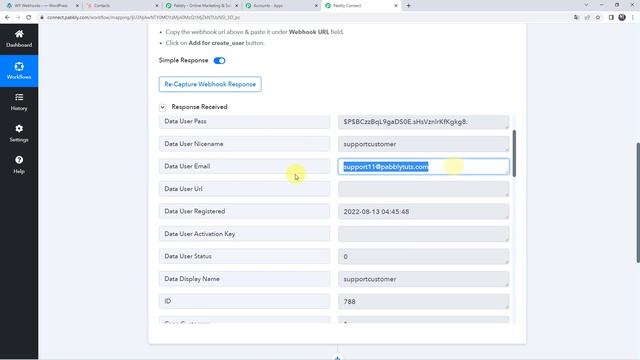Open the Chrome profile avatar
Image resolution: width=640 pixels, height=360 pixels.
coord(622,18)
